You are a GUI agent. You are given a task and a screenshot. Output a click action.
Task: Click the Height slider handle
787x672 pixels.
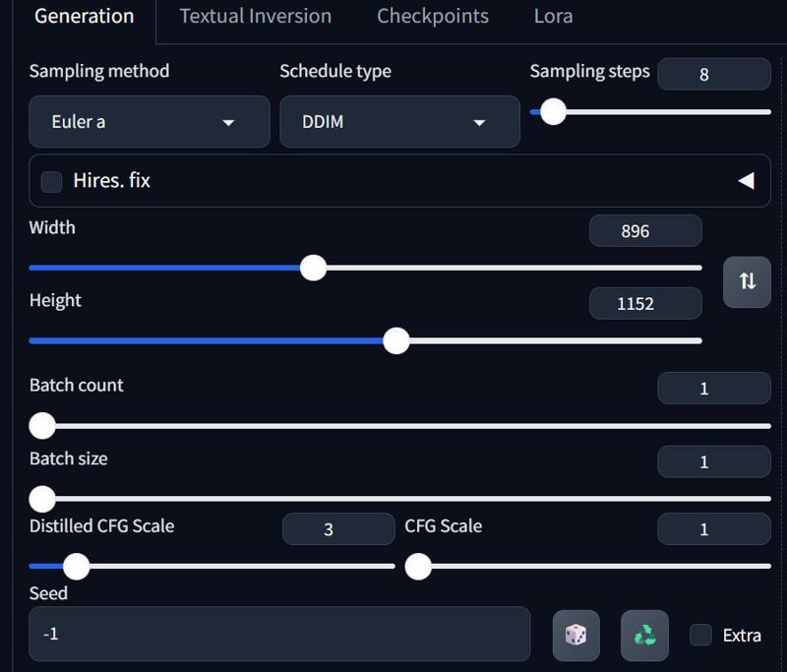[x=395, y=340]
